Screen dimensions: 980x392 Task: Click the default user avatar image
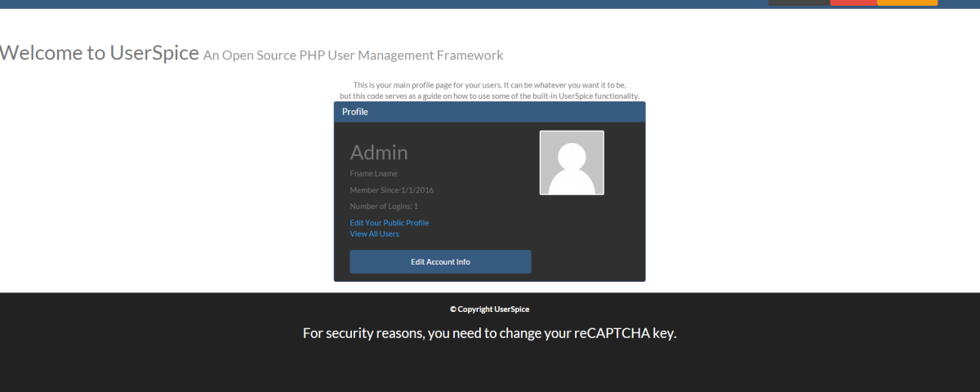pyautogui.click(x=572, y=163)
